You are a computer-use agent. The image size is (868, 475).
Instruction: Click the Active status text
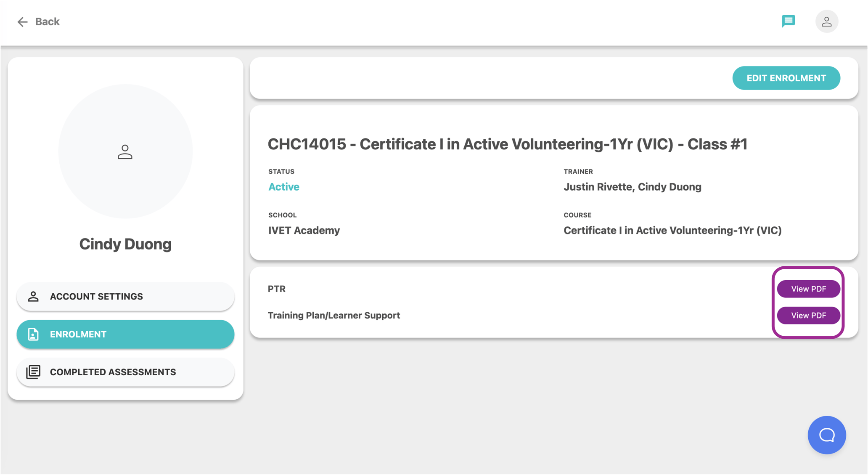284,187
